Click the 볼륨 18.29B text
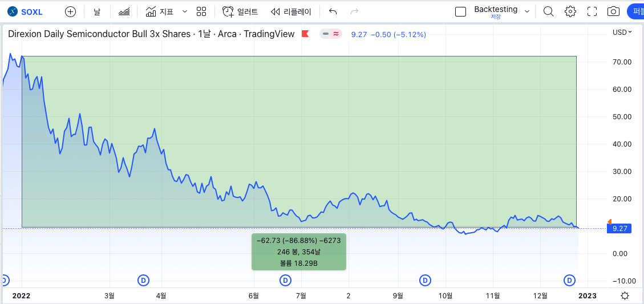The image size is (644, 304). tap(298, 262)
